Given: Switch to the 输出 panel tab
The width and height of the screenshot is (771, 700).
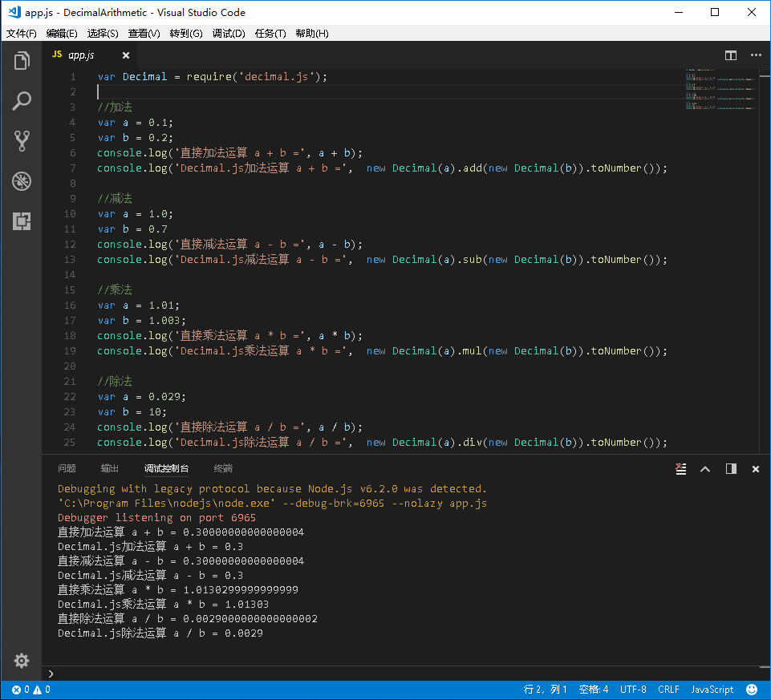Looking at the screenshot, I should (110, 468).
